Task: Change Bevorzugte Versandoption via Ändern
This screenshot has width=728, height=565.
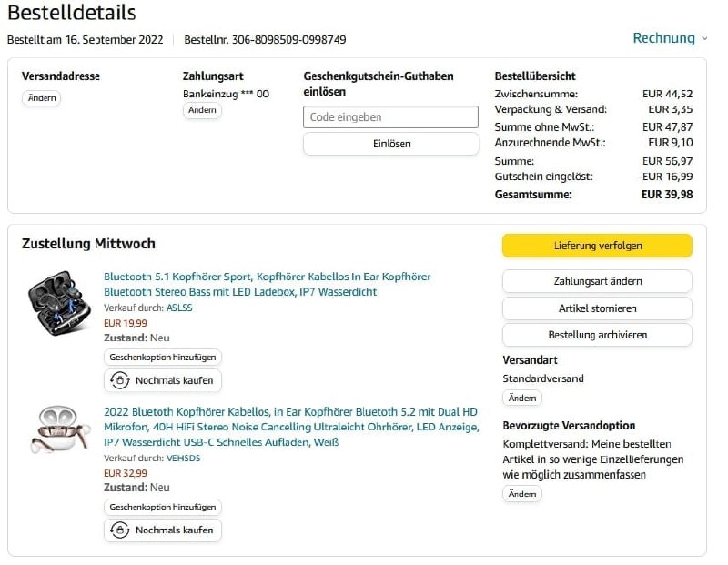Action: (522, 493)
